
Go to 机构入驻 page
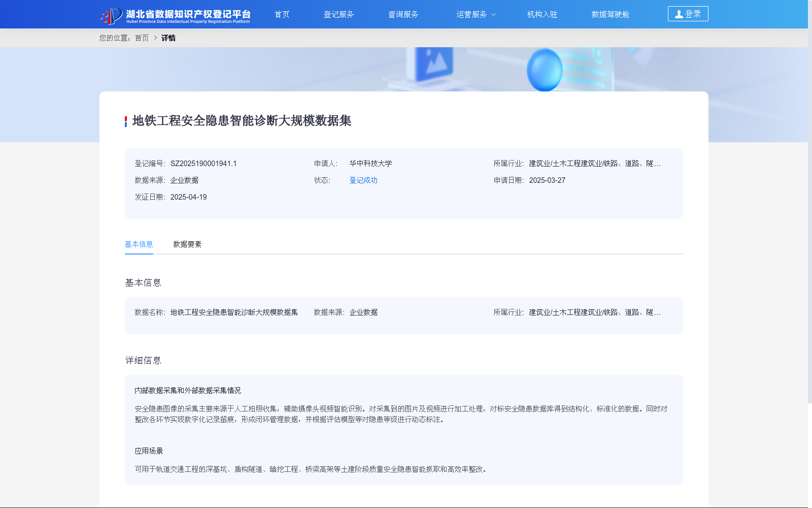point(542,14)
